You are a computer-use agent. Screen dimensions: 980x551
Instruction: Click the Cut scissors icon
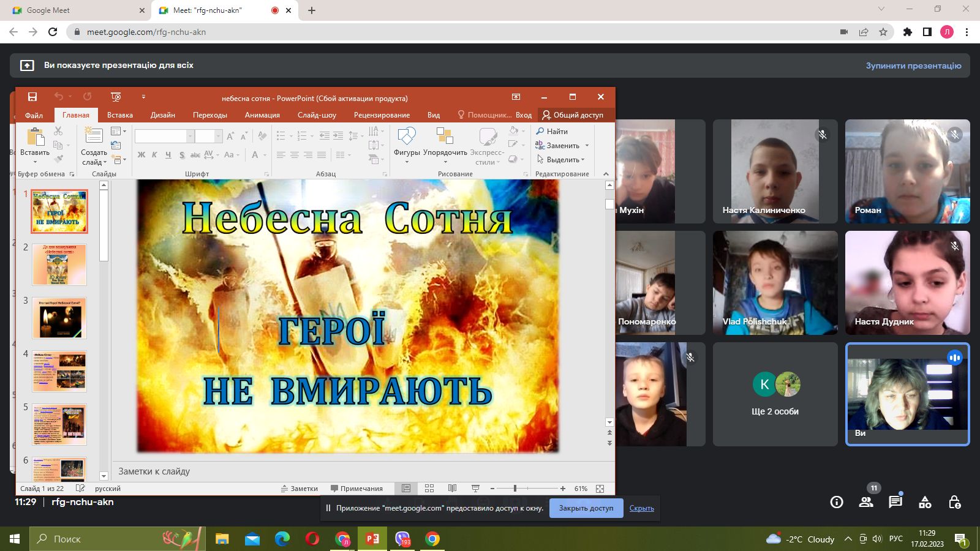tap(58, 131)
